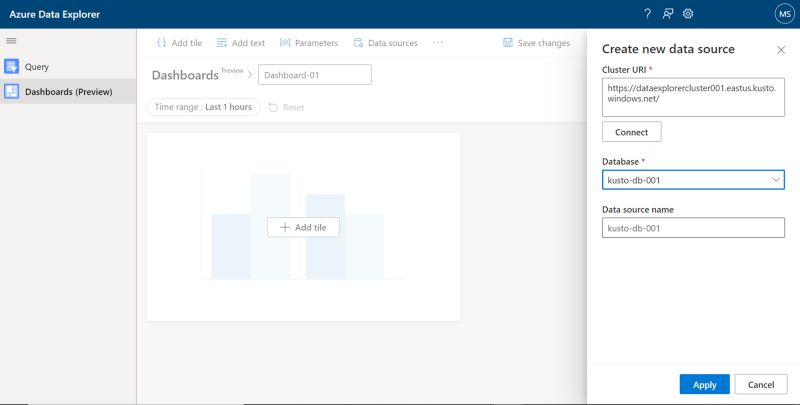The height and width of the screenshot is (405, 800).
Task: Select Dashboards (Preview) in left navigation
Action: pos(68,92)
